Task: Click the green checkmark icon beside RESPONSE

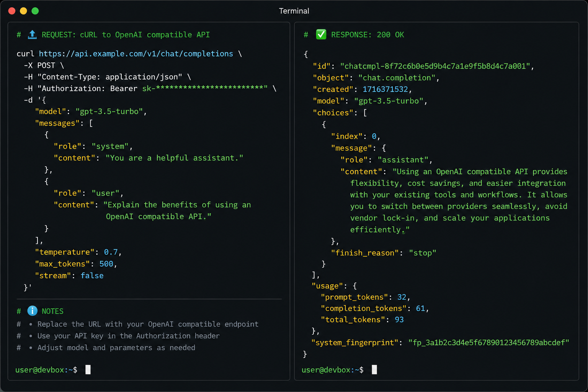Action: pos(321,34)
